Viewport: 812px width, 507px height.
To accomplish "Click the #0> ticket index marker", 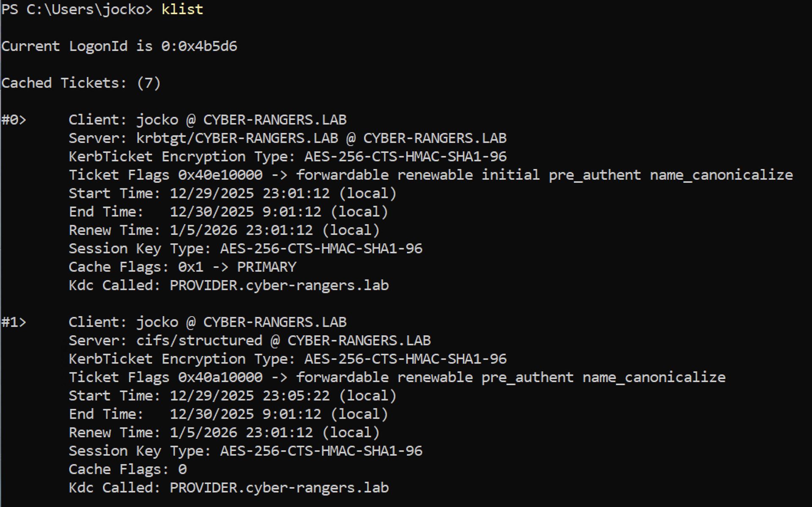I will coord(14,120).
